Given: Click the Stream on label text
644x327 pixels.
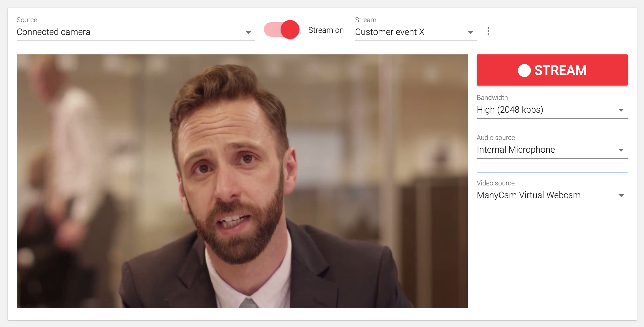Looking at the screenshot, I should (x=326, y=30).
